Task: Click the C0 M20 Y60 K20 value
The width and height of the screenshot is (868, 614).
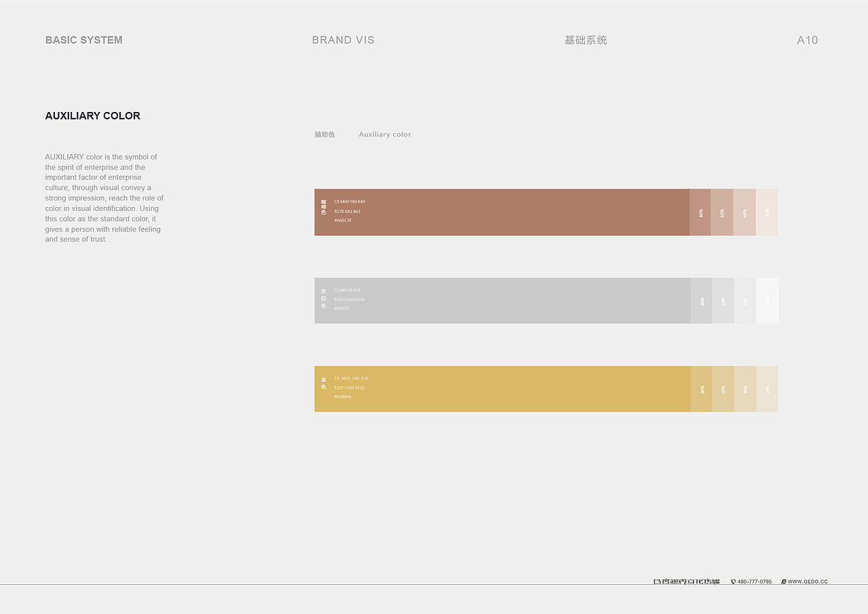Action: coord(351,379)
